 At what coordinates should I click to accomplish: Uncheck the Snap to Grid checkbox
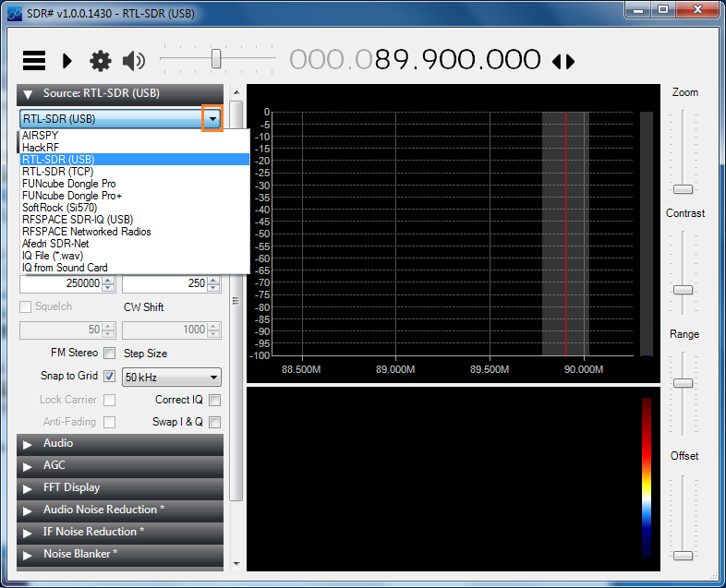110,377
